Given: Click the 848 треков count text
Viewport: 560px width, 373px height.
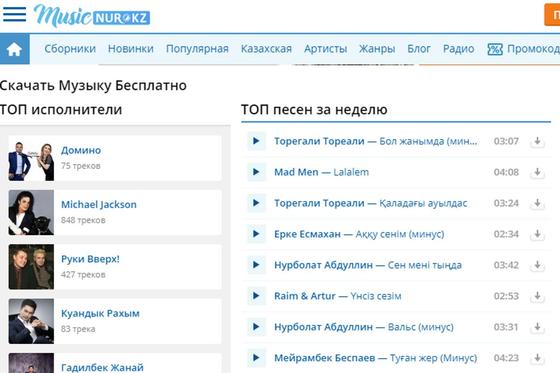Looking at the screenshot, I should click(x=83, y=220).
